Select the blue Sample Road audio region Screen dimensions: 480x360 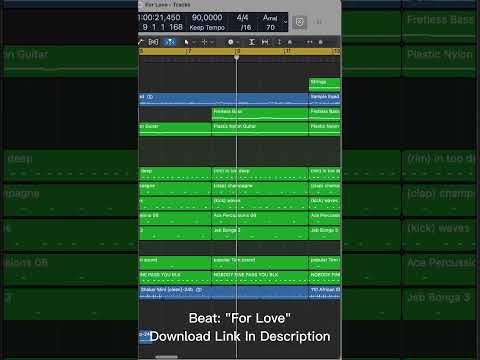point(325,99)
